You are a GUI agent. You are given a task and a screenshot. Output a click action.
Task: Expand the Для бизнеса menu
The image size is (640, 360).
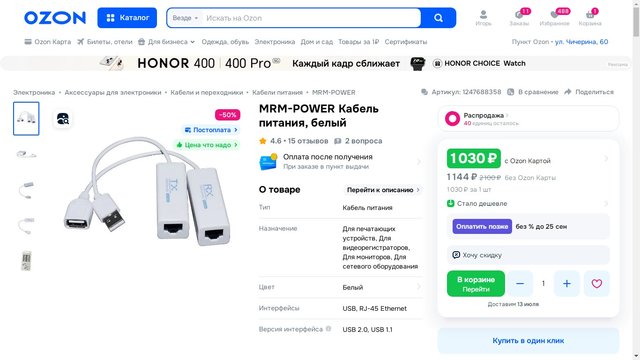(167, 42)
